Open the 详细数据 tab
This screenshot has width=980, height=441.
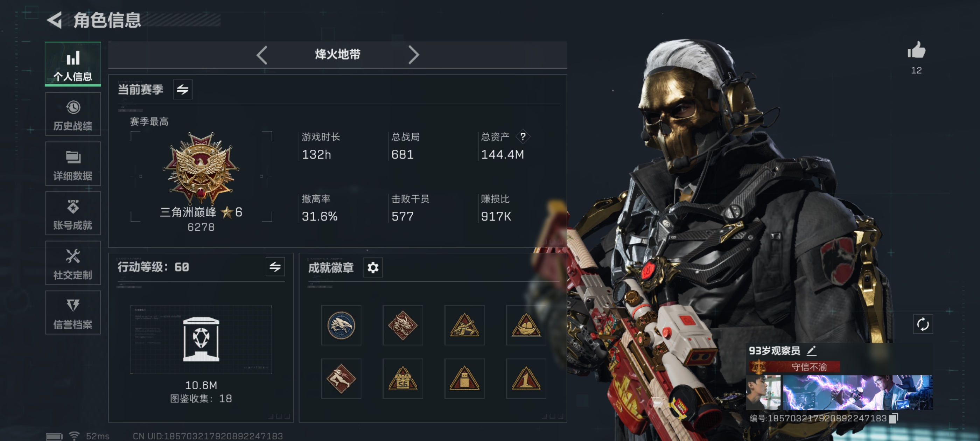73,163
